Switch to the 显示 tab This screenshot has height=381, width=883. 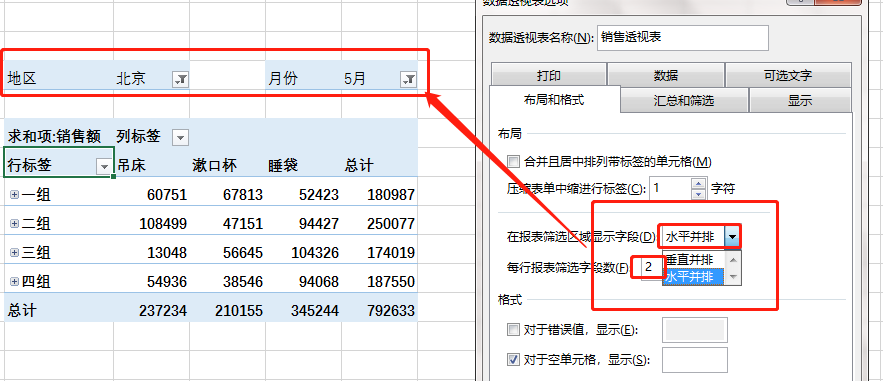(800, 101)
